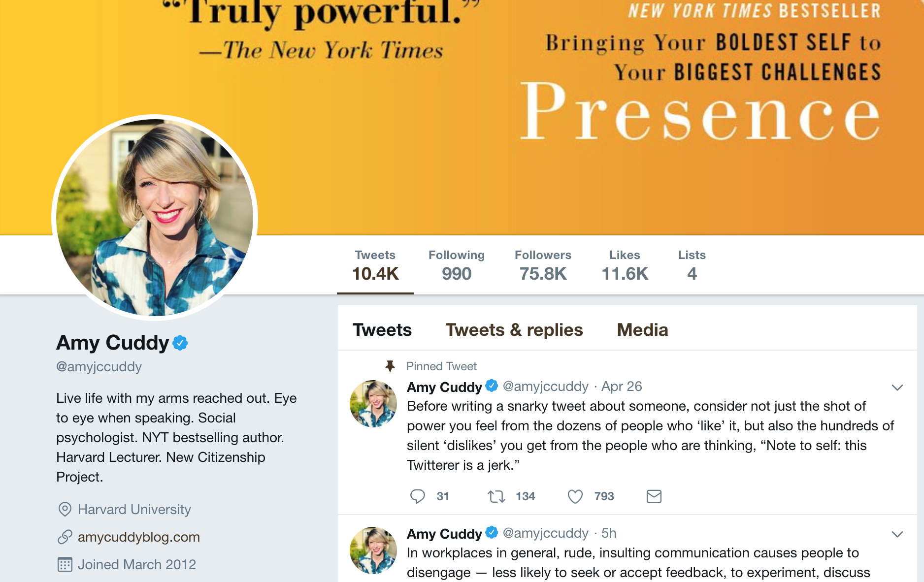The height and width of the screenshot is (582, 924).
Task: Retweet the pinned tweet
Action: [x=496, y=496]
